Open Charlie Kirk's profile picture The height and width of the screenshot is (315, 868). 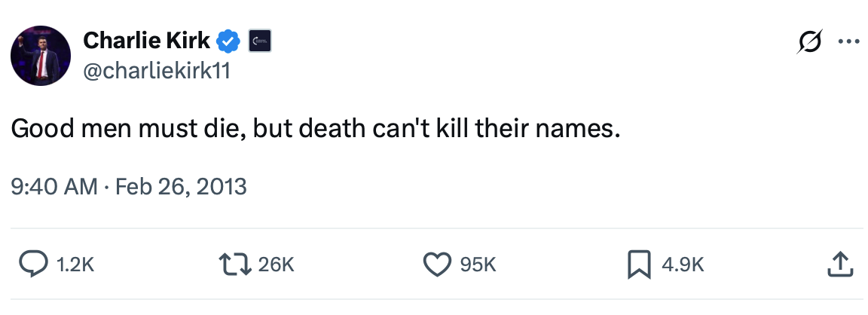40,54
